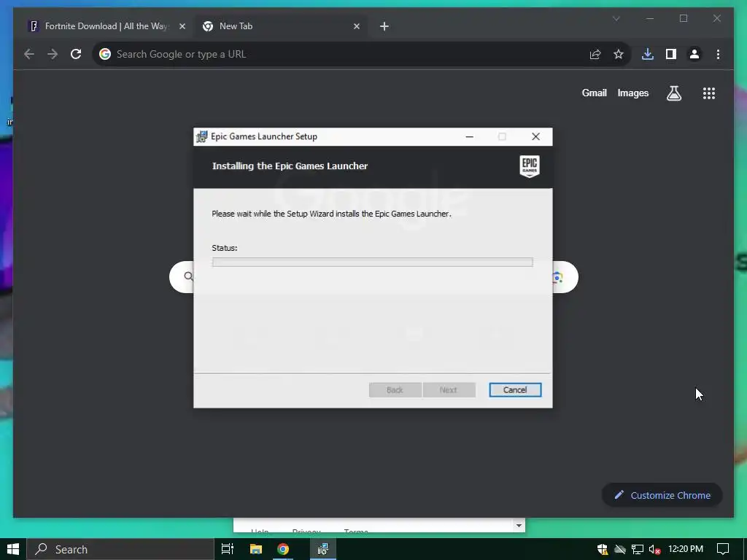This screenshot has height=560, width=747.
Task: Open the Chrome profile menu
Action: [x=694, y=54]
